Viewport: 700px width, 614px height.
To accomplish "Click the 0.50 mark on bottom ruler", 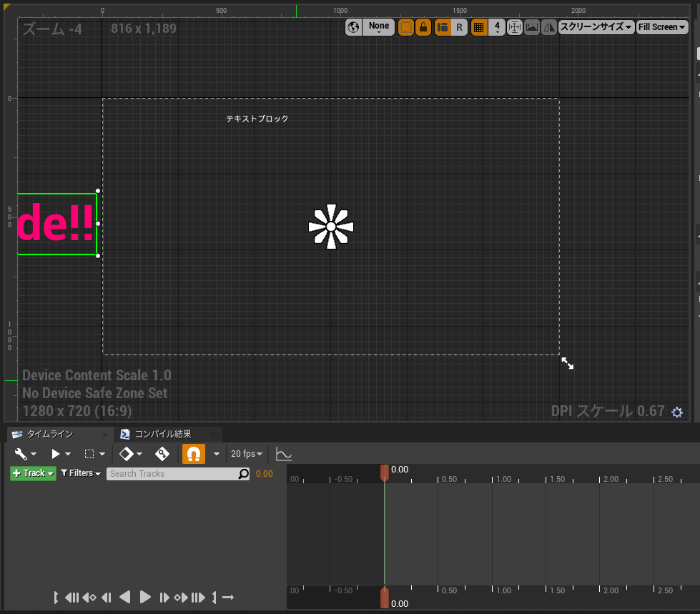I will 450,591.
